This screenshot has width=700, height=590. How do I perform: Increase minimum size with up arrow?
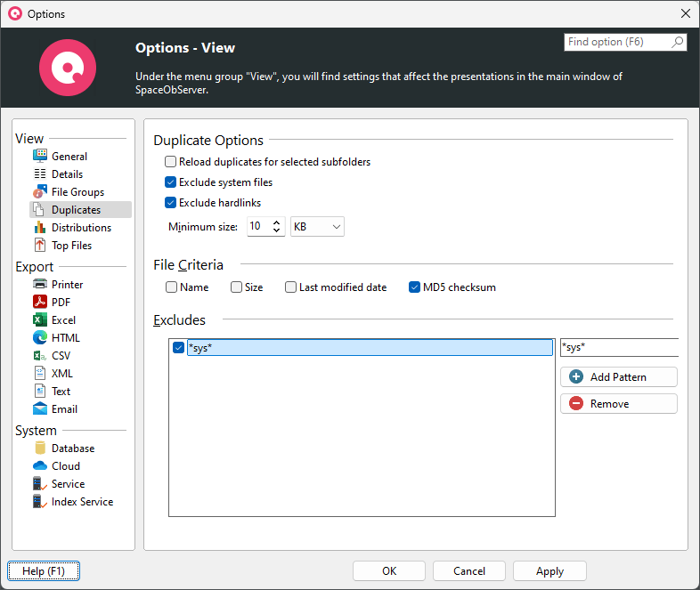tap(276, 222)
